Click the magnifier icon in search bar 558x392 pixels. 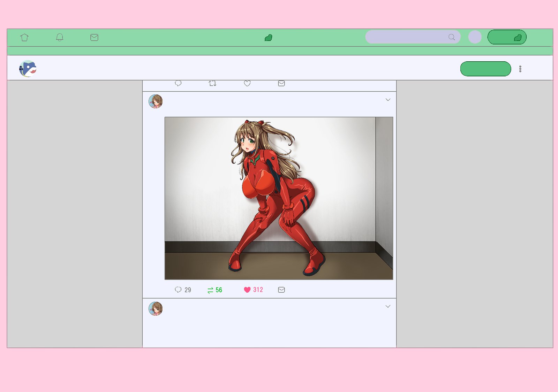(x=452, y=37)
